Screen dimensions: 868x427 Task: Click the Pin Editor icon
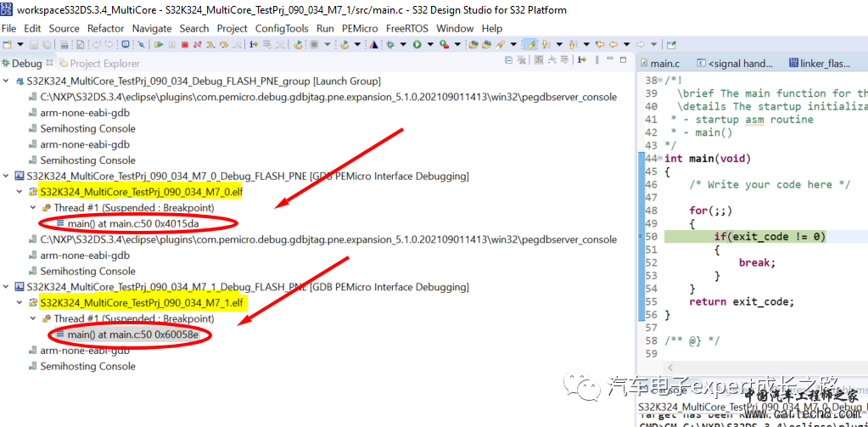click(671, 44)
